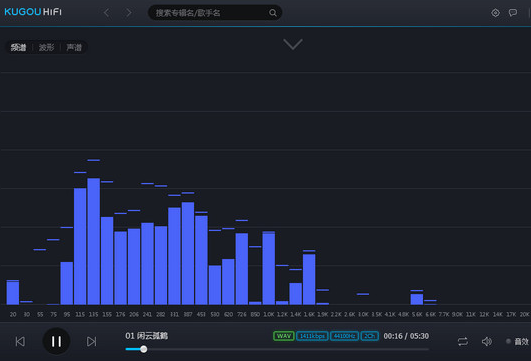Click the KUGOU HiFi logo

(33, 12)
